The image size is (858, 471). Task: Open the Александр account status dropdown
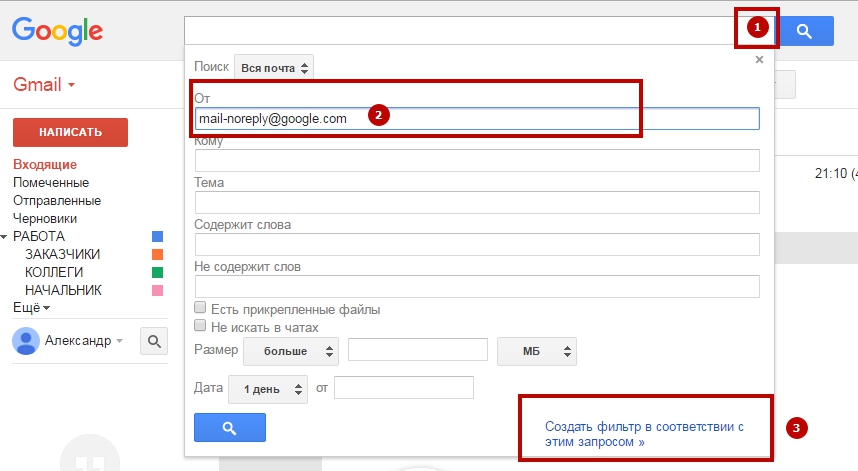coord(119,341)
